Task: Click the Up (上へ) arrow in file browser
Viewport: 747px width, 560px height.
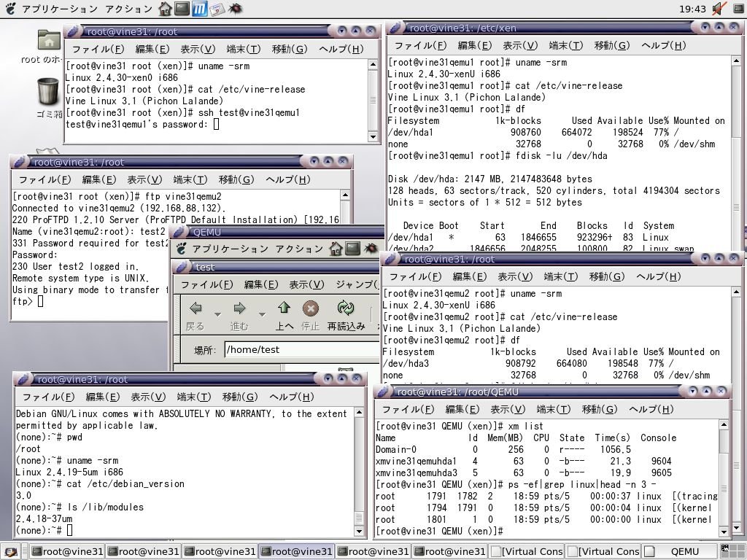Action: [284, 308]
